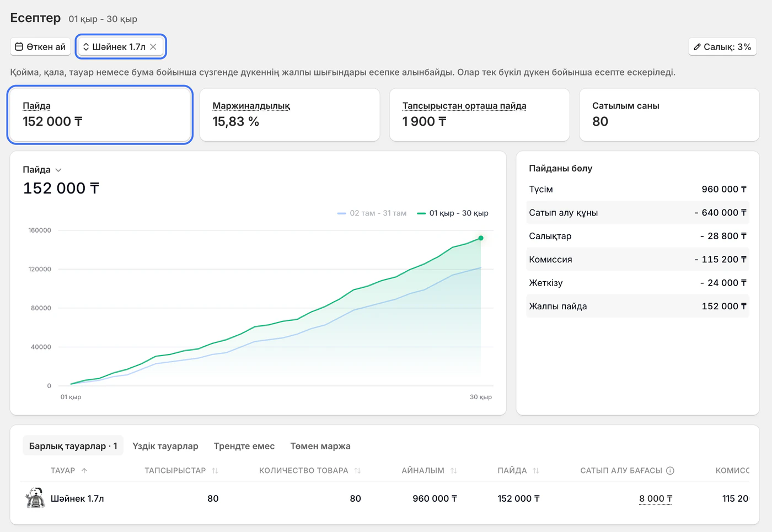Edit tax via Салық: 3% button
772x532 pixels.
[x=722, y=47]
